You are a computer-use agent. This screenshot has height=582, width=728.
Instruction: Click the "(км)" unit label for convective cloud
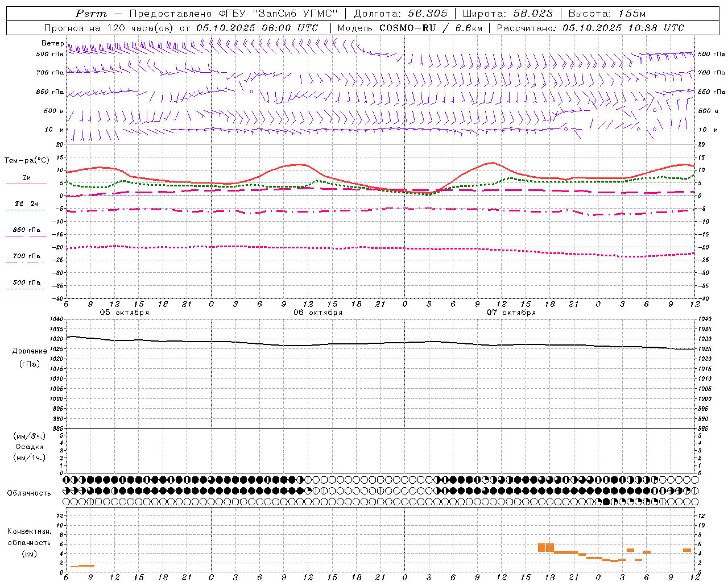tap(29, 554)
